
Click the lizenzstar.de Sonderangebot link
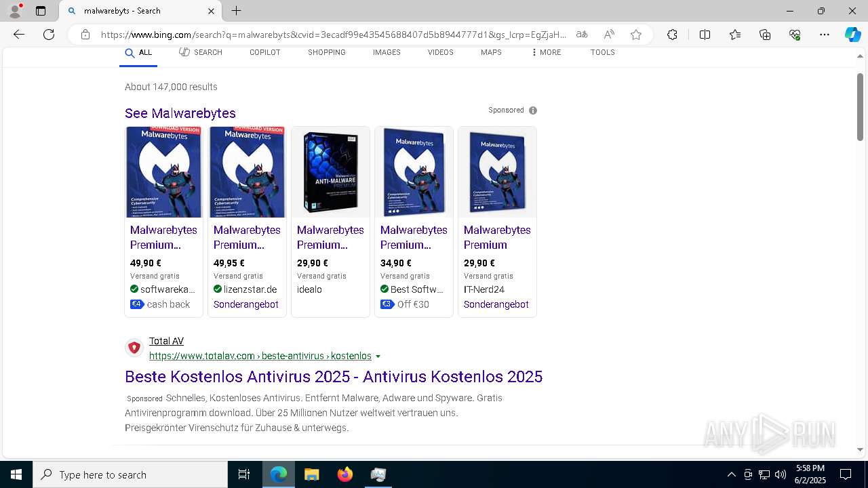click(246, 304)
